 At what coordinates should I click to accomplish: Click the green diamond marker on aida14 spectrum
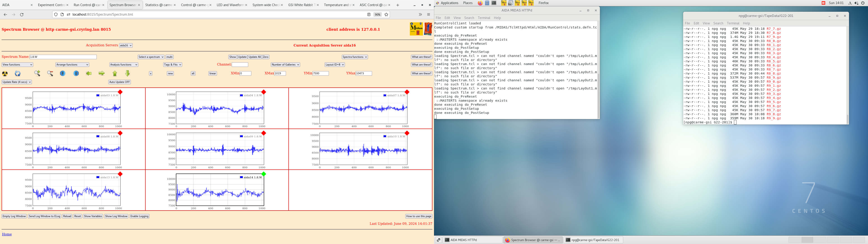pos(264,174)
